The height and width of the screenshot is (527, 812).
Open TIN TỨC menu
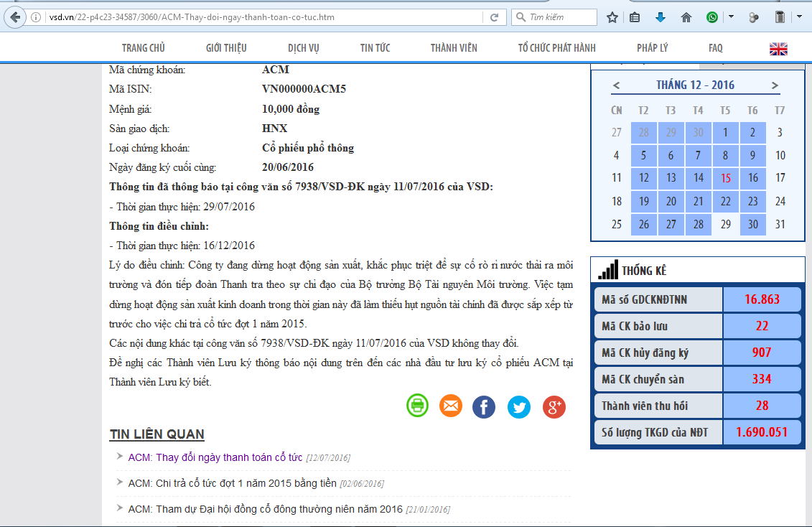[375, 48]
